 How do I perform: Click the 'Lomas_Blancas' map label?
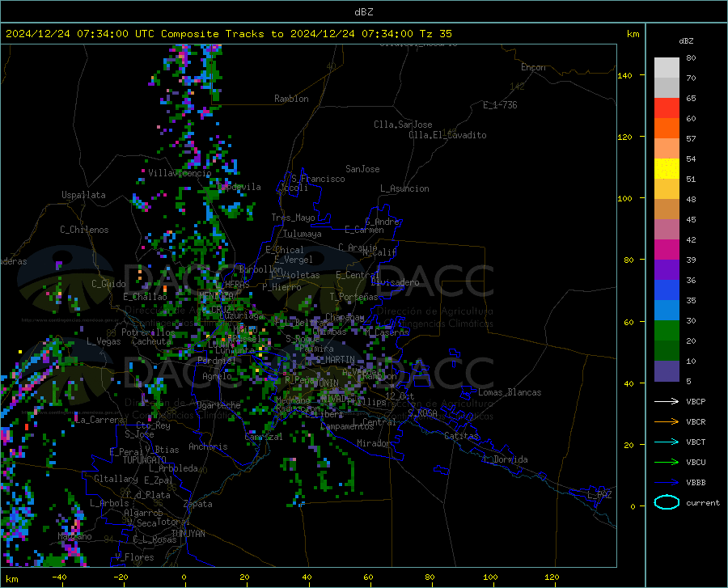[510, 392]
